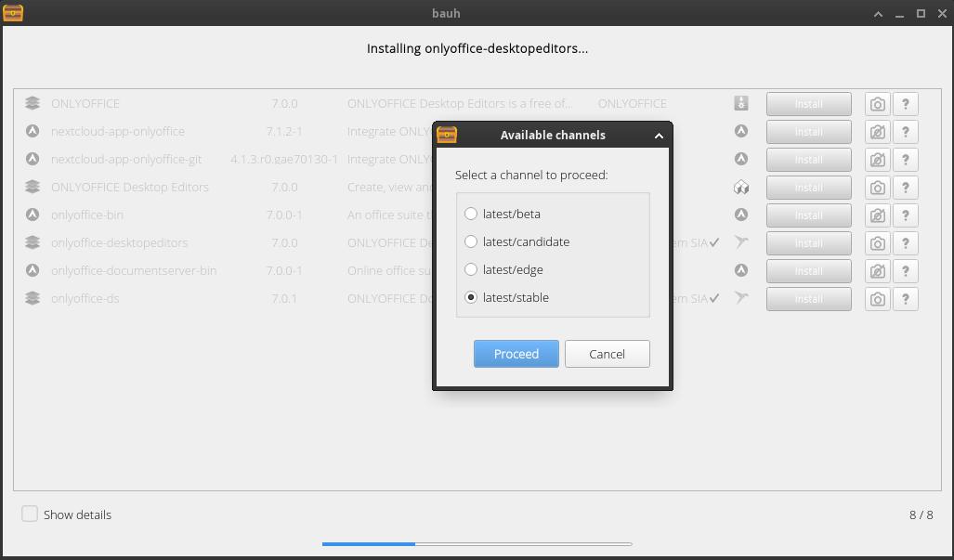Viewport: 954px width, 560px height.
Task: Click Flatpak type icon for ONLYOFFICE Desktop Editors
Action: [x=740, y=188]
